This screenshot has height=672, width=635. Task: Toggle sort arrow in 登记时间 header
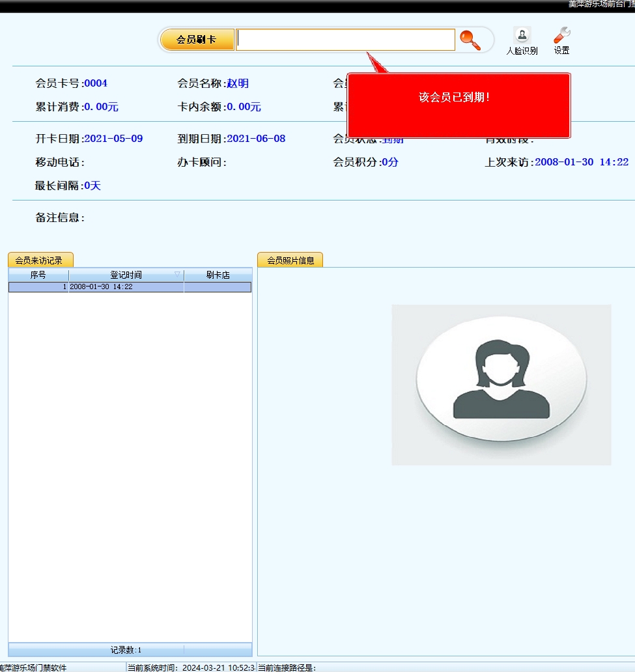coord(177,275)
